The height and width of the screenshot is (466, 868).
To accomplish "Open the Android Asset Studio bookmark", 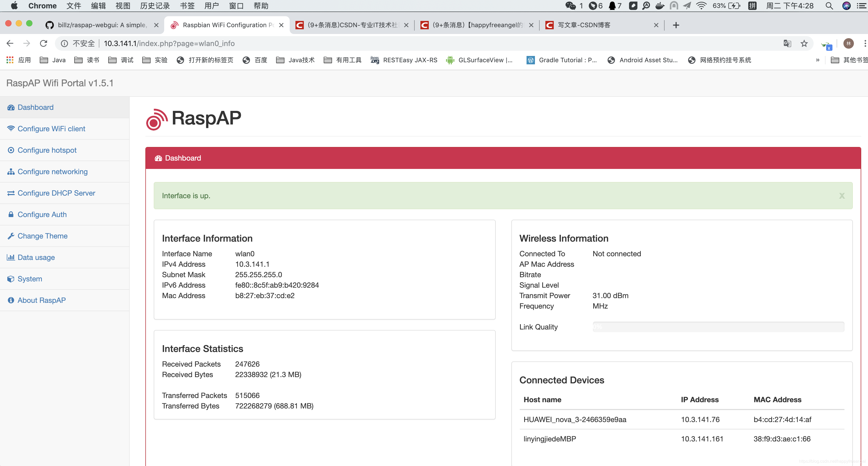I will 642,60.
